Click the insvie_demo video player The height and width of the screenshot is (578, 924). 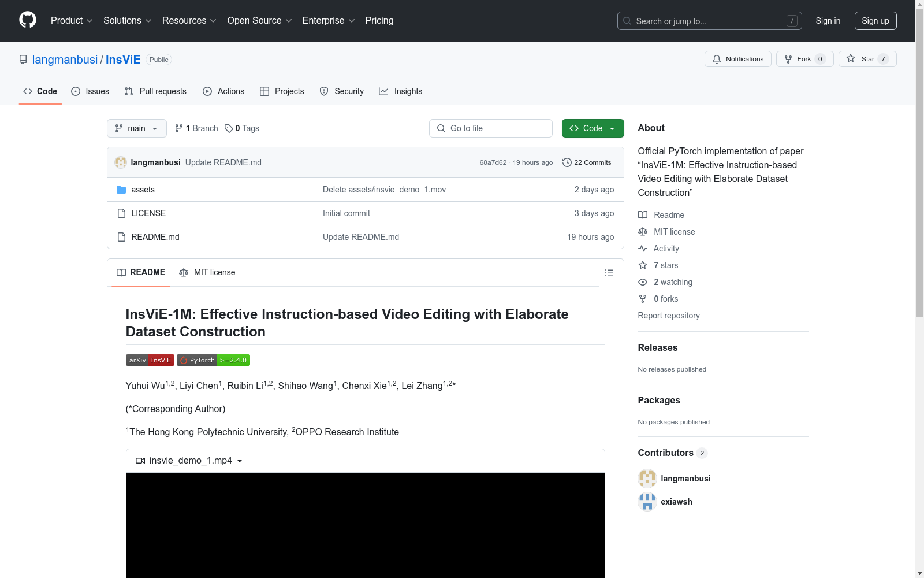366,525
